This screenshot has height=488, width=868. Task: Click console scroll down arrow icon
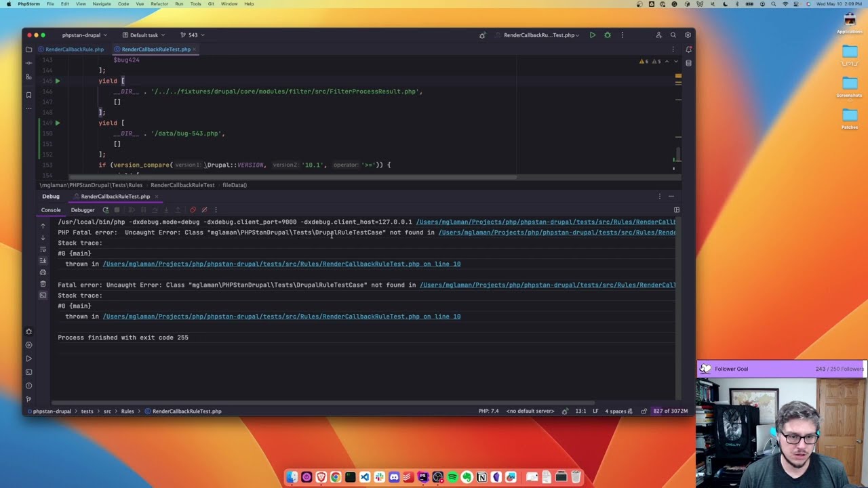(43, 237)
